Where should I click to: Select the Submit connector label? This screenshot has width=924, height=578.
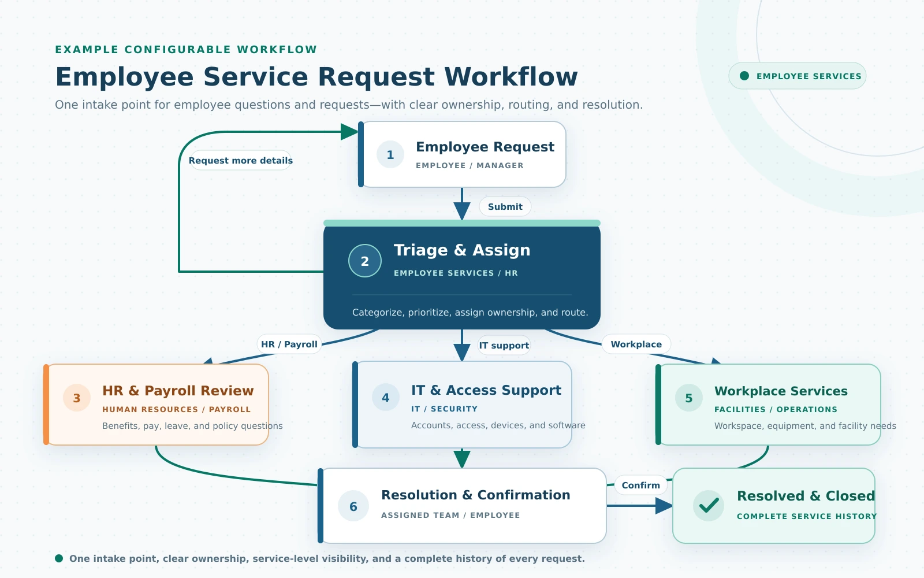[x=505, y=206]
